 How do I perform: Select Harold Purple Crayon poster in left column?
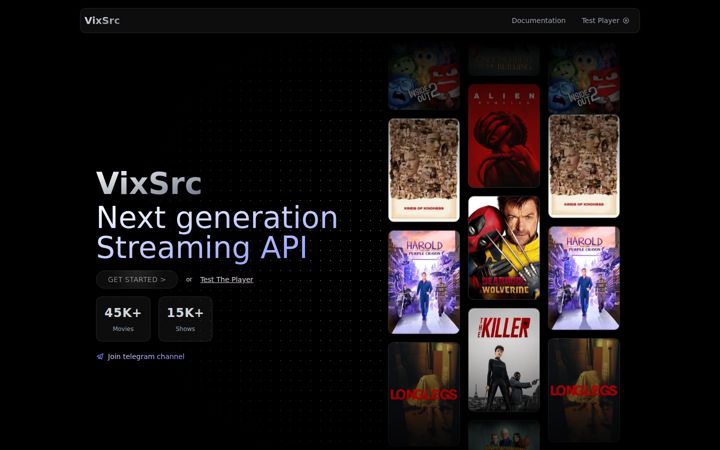point(424,282)
